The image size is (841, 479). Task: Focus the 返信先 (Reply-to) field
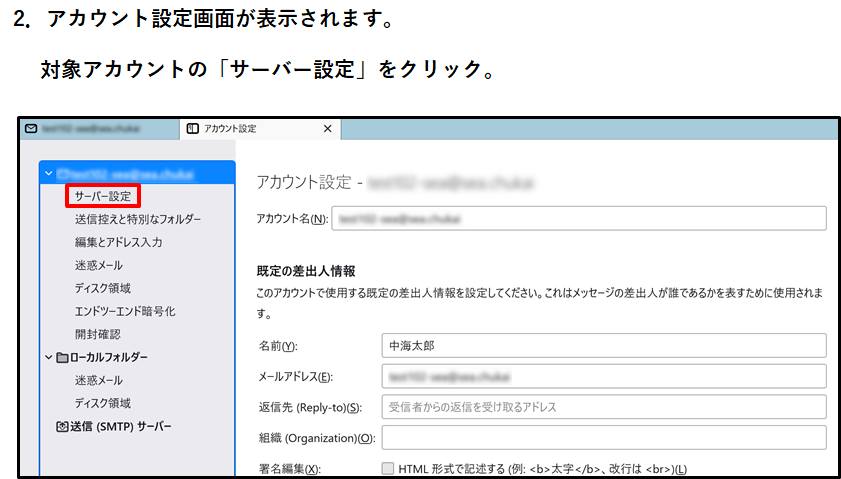click(x=603, y=407)
